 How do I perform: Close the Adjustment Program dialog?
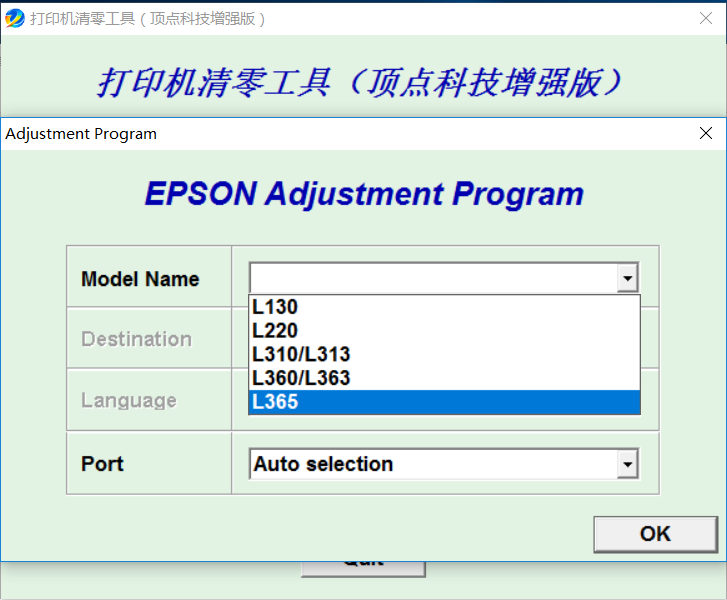coord(706,133)
